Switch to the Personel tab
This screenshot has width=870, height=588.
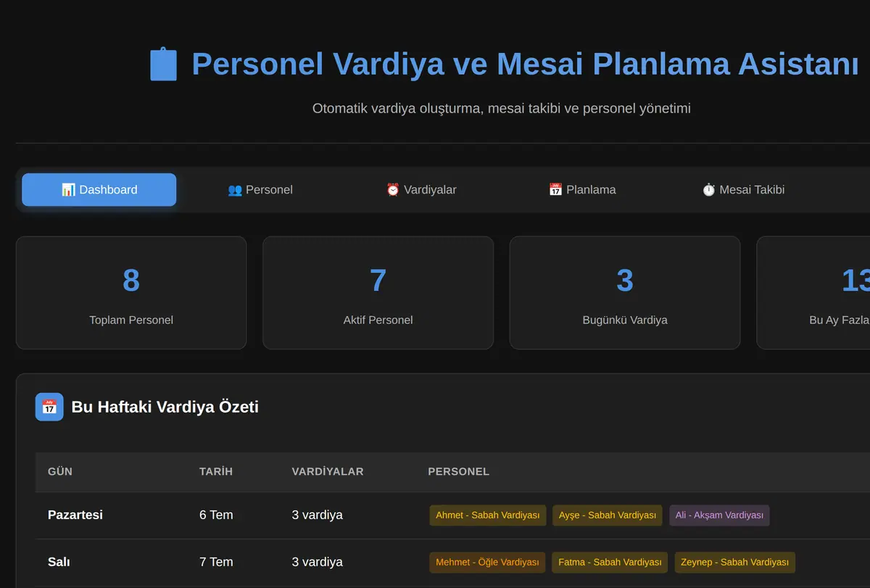click(x=260, y=190)
